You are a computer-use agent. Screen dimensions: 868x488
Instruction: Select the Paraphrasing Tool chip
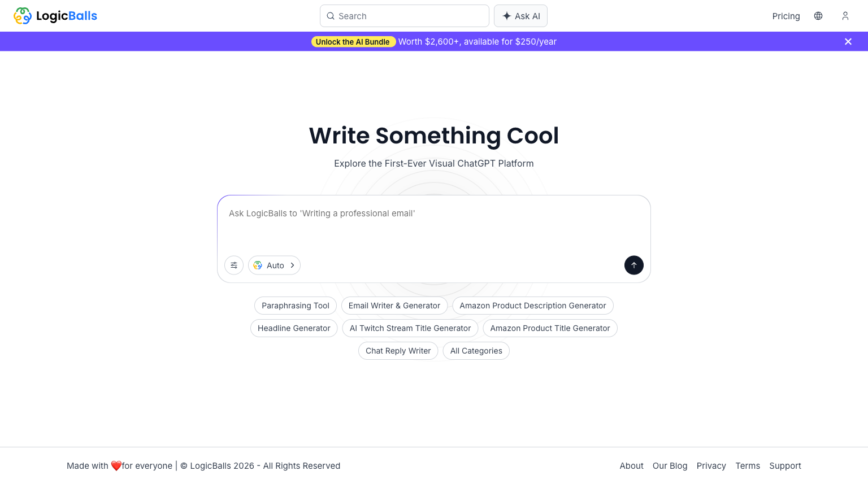(x=296, y=306)
